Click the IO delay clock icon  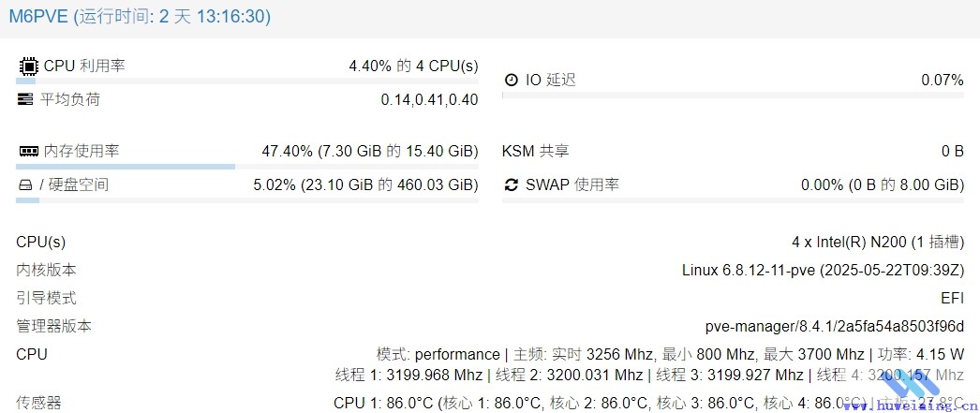point(512,80)
